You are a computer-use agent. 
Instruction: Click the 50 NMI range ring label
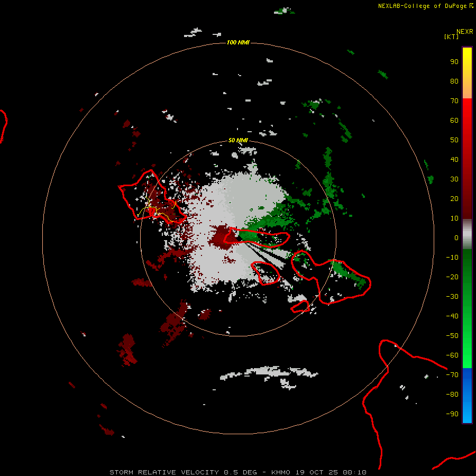click(x=238, y=140)
